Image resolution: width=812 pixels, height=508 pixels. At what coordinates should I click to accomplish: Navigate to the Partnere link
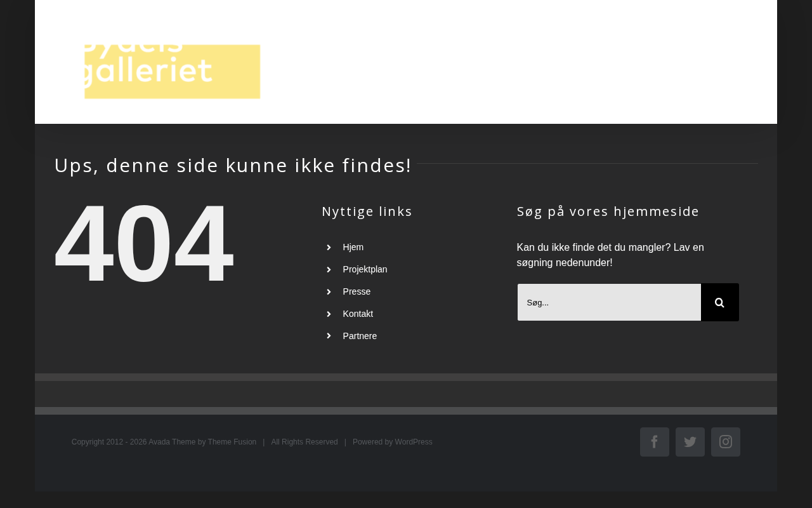point(360,336)
